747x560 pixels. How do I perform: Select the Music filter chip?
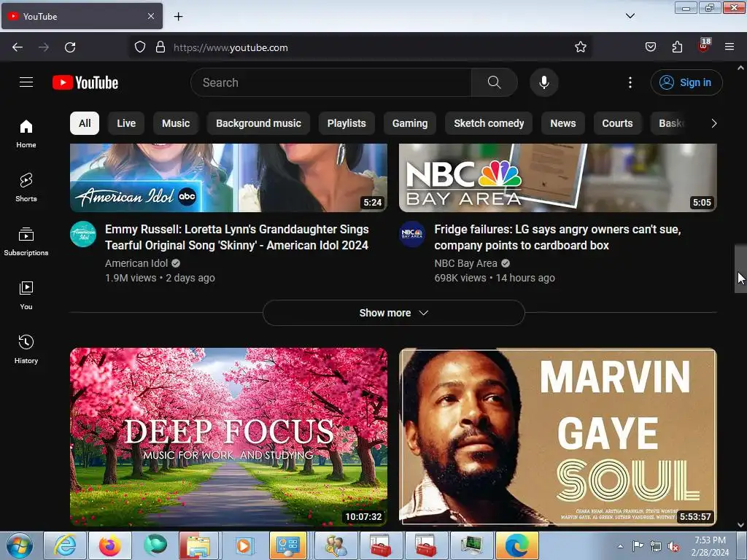[176, 123]
